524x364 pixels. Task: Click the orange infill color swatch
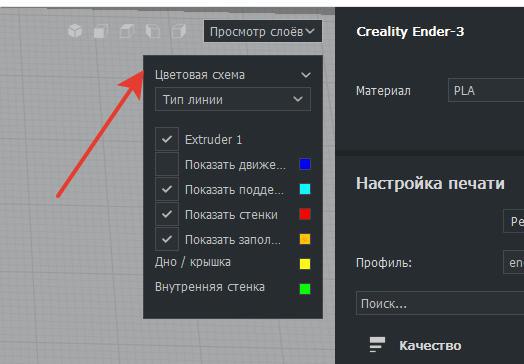pyautogui.click(x=305, y=239)
